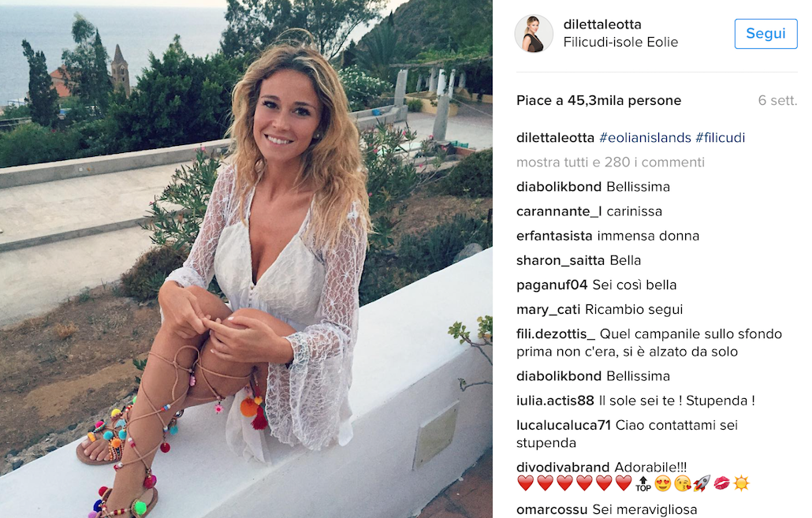
Task: Open fili.dezottis_ commenter profile
Action: [556, 334]
